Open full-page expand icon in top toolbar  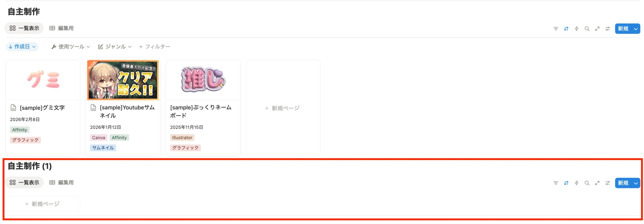597,29
